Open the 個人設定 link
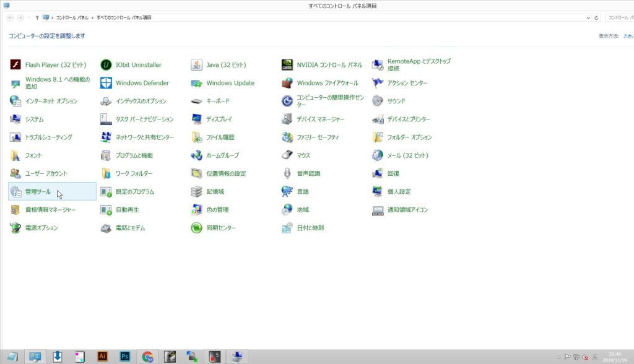 399,192
